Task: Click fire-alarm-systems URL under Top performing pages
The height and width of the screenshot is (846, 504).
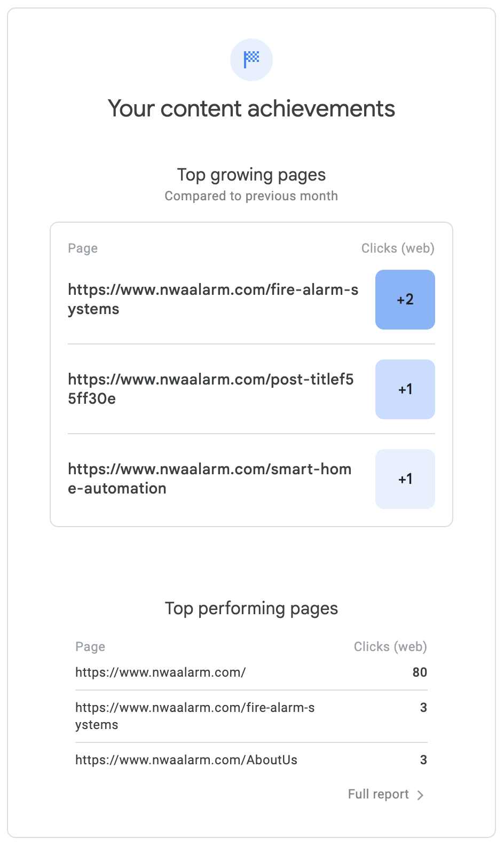Action: coord(194,716)
